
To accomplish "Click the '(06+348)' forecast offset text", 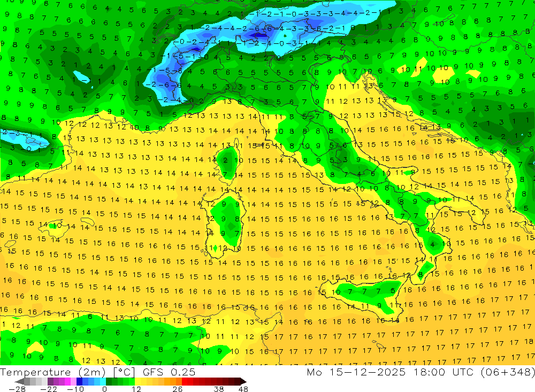I will [x=508, y=372].
